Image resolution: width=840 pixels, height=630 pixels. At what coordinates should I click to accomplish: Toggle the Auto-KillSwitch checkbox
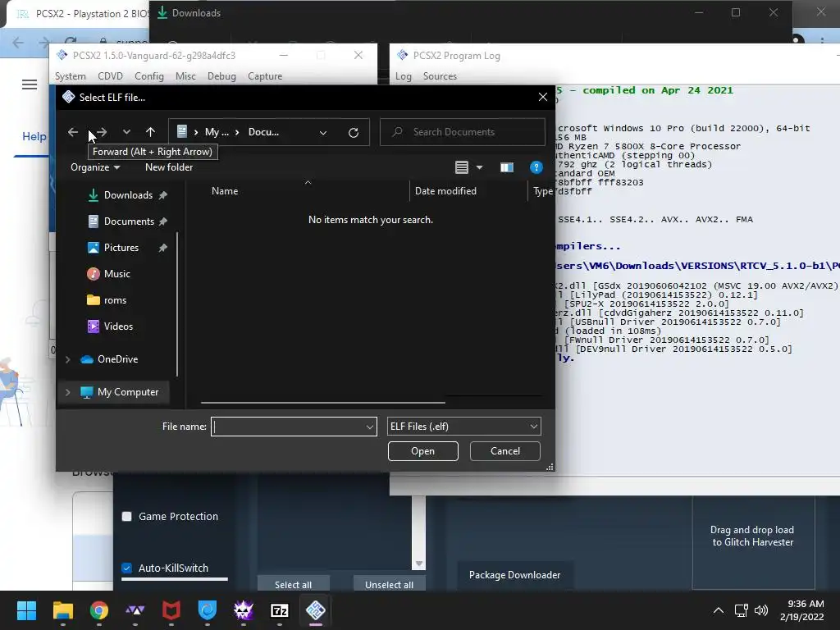[x=127, y=568]
